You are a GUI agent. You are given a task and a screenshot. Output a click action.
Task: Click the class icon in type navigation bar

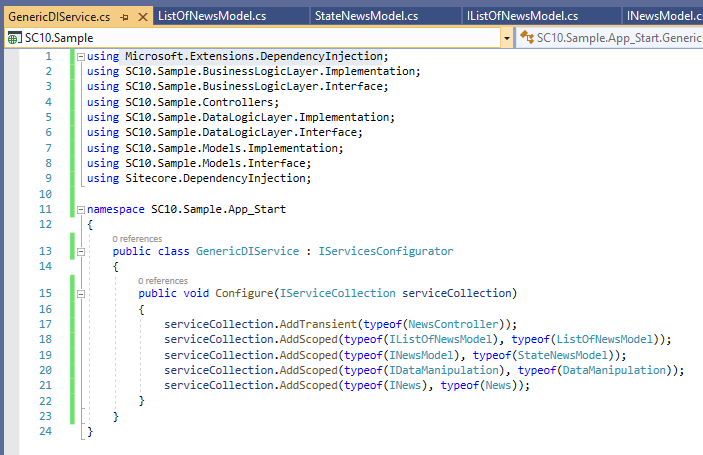point(527,37)
